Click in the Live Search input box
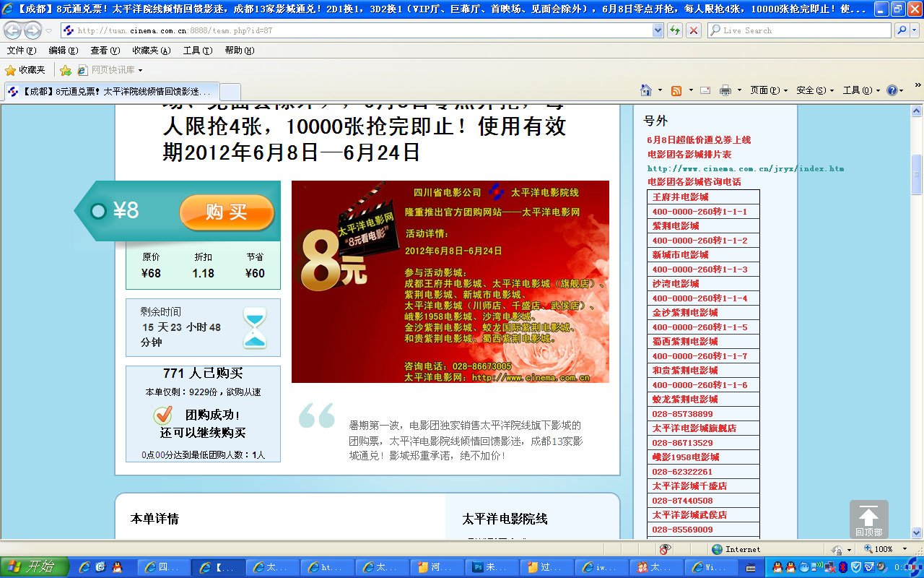This screenshot has width=924, height=578. point(799,30)
